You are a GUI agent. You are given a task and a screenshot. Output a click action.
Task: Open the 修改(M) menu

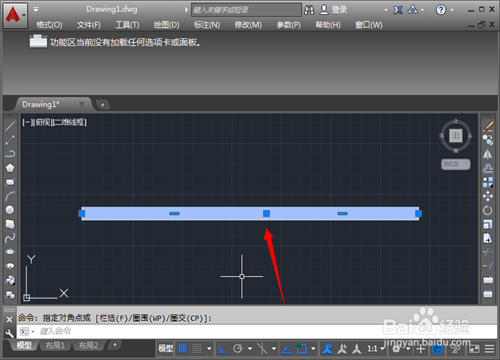(x=248, y=25)
